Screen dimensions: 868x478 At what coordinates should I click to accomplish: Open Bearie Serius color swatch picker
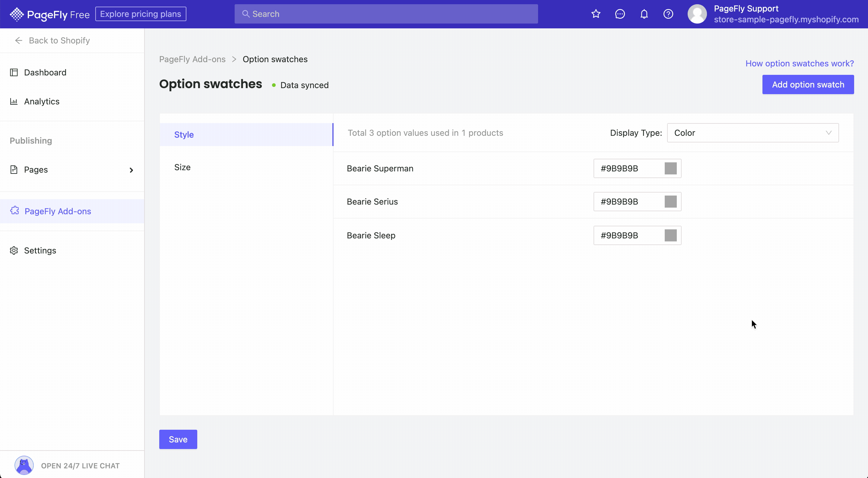[670, 202]
